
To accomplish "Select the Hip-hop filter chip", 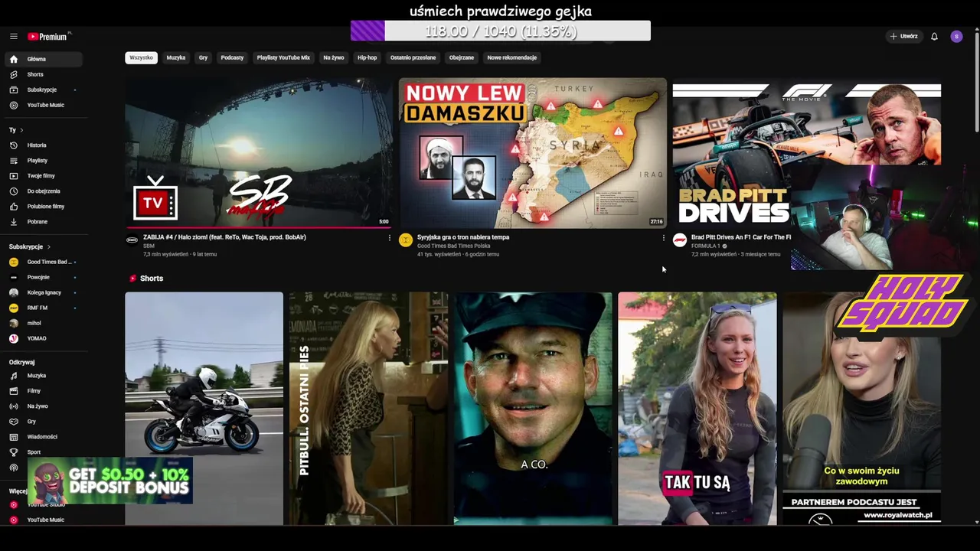I will tap(367, 57).
